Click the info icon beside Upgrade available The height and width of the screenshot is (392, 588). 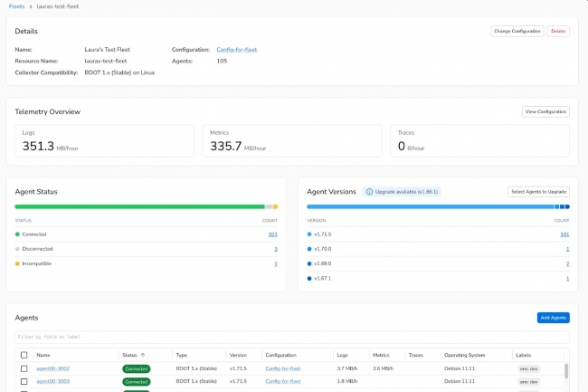pyautogui.click(x=370, y=192)
